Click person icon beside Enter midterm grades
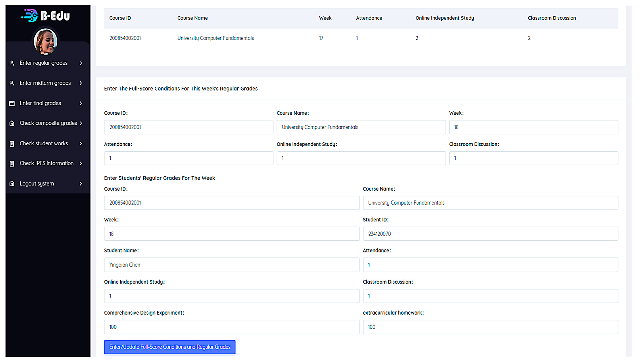Image resolution: width=639 pixels, height=364 pixels. point(12,83)
